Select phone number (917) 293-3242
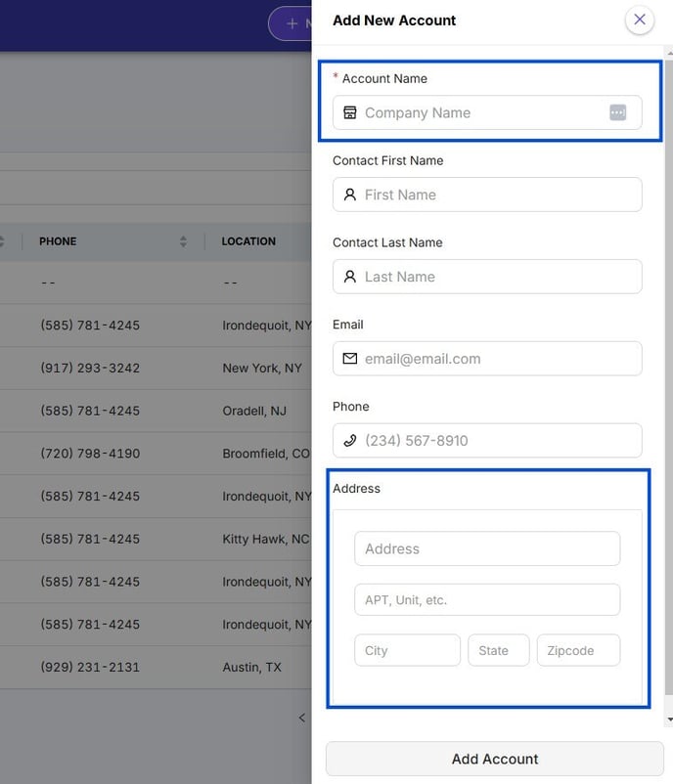673x784 pixels. [90, 368]
